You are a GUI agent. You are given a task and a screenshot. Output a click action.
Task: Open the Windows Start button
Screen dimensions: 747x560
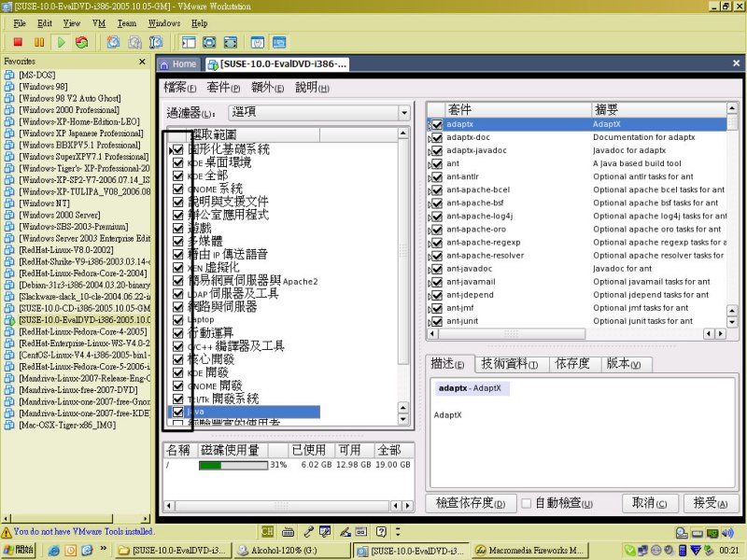point(18,550)
